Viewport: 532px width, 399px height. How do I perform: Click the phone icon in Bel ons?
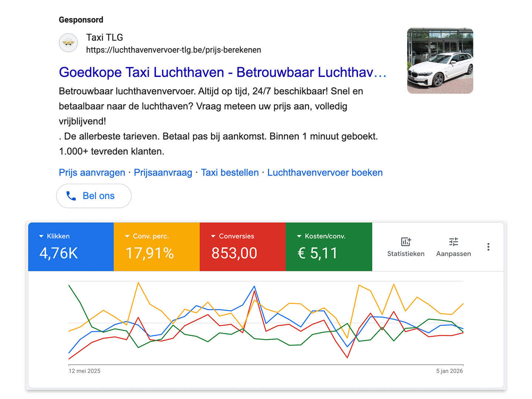[x=71, y=196]
